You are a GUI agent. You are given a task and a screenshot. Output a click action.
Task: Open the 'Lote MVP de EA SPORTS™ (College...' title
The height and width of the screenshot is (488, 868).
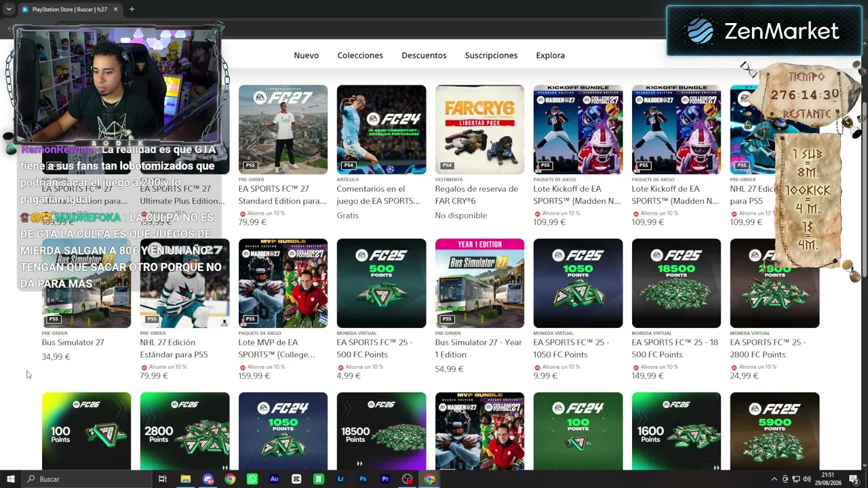tap(277, 348)
